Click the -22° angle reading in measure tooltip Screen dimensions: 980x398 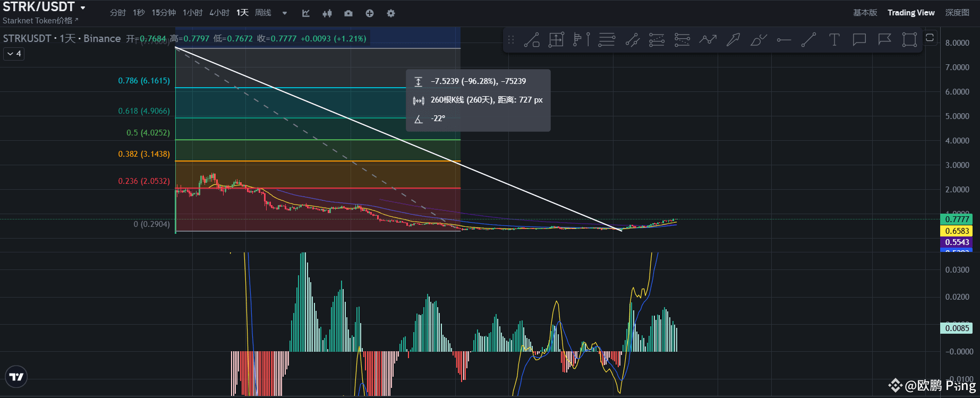coord(438,118)
